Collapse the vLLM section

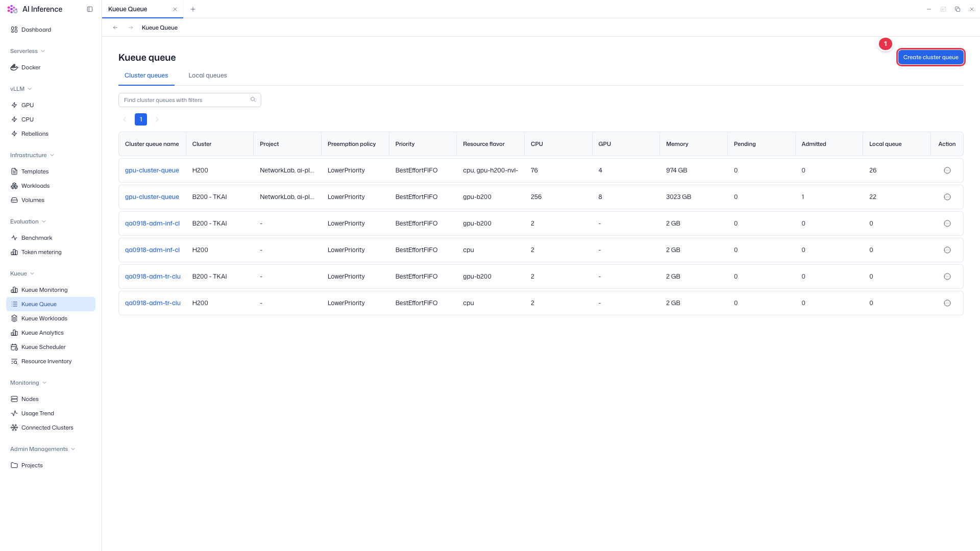click(x=21, y=89)
